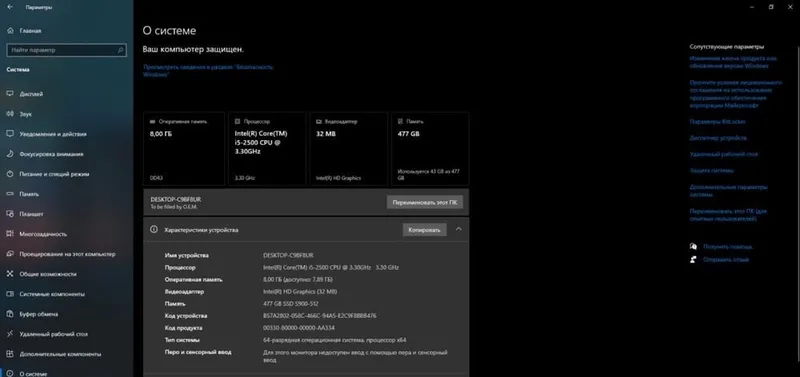Click Тип системы 64-разрядная value
800x377 pixels.
point(335,340)
